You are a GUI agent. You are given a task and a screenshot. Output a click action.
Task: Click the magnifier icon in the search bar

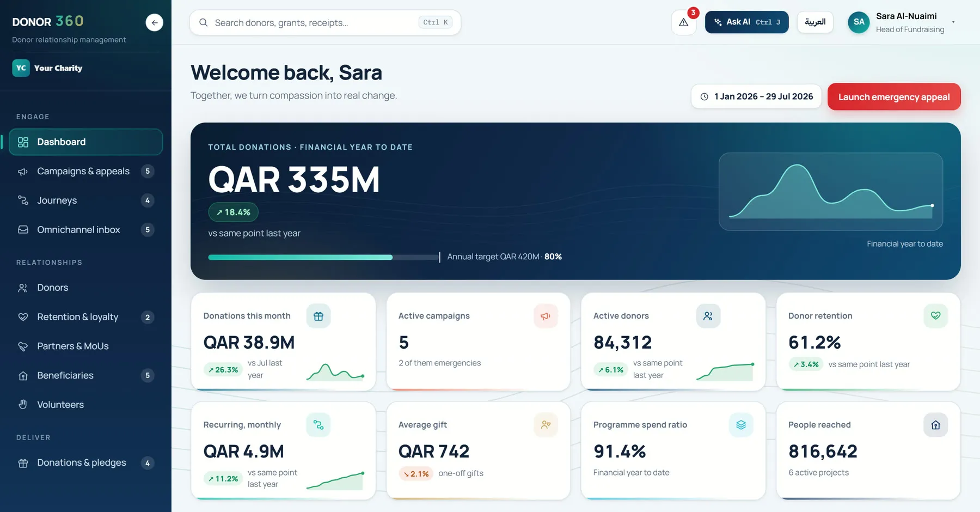click(x=204, y=22)
